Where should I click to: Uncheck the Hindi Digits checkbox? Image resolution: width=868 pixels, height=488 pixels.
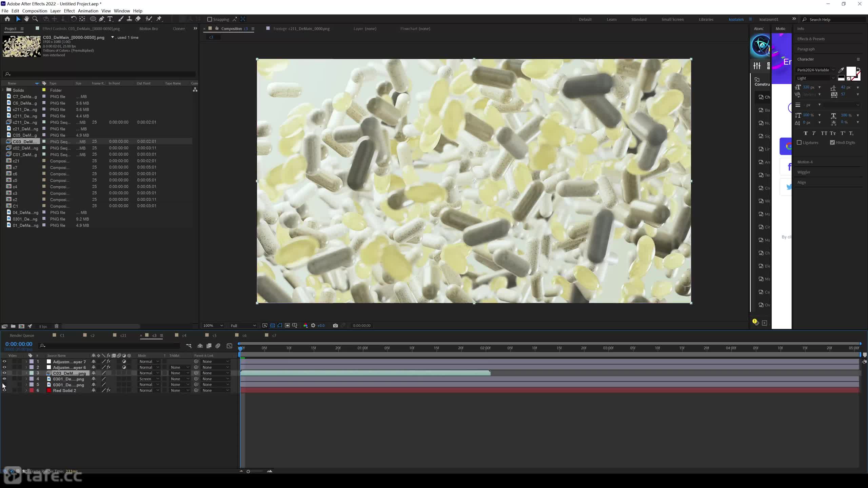[832, 143]
